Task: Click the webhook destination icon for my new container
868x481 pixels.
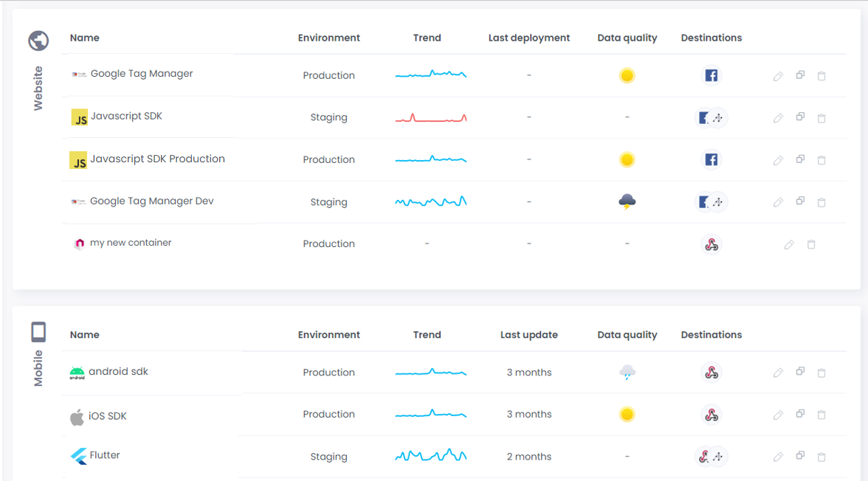Action: pyautogui.click(x=711, y=244)
